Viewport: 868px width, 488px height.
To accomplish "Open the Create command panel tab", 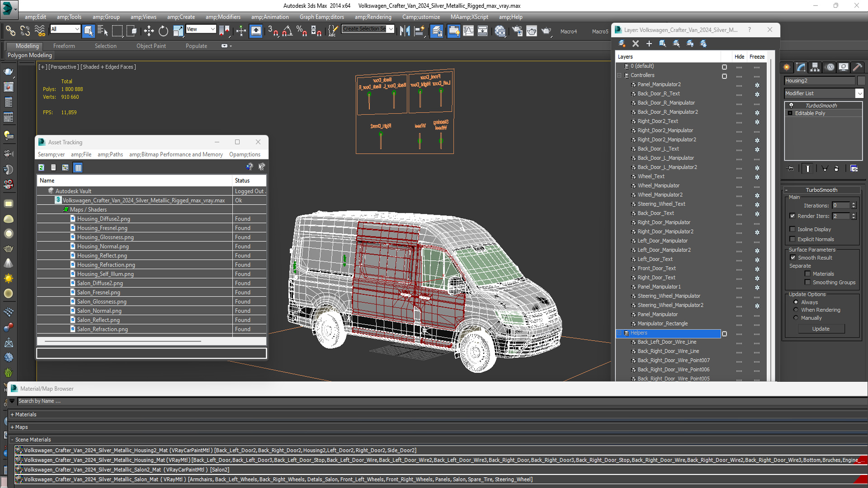I will click(x=787, y=67).
